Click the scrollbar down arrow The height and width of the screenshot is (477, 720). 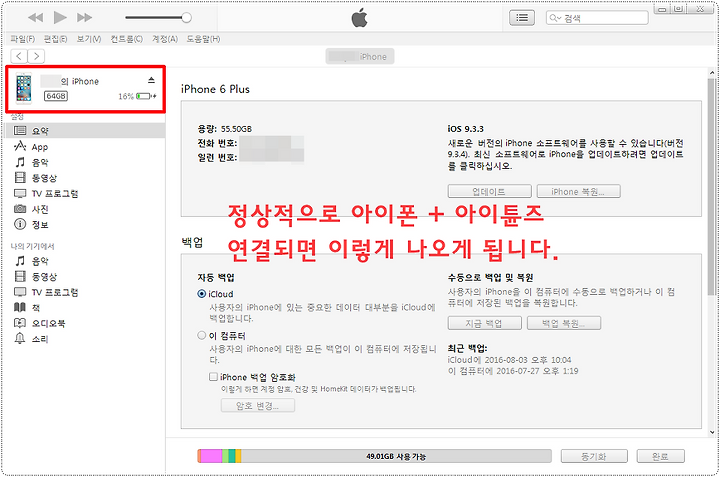click(711, 432)
